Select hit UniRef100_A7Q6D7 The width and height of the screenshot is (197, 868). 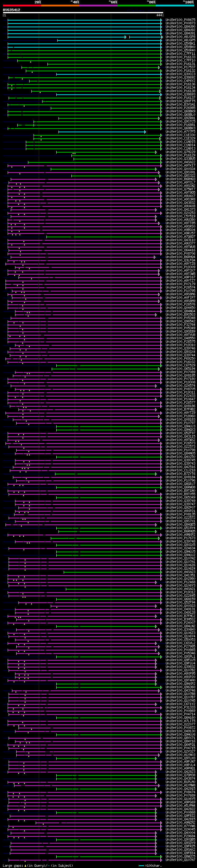180,236
